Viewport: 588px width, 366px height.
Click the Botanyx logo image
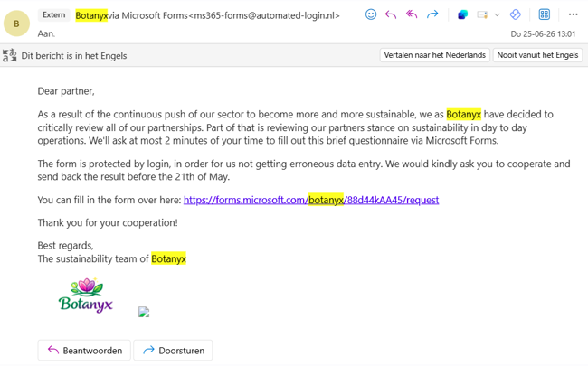pos(86,296)
